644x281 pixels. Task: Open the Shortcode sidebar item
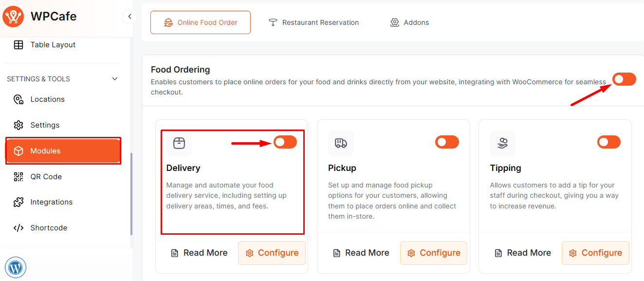click(x=49, y=228)
